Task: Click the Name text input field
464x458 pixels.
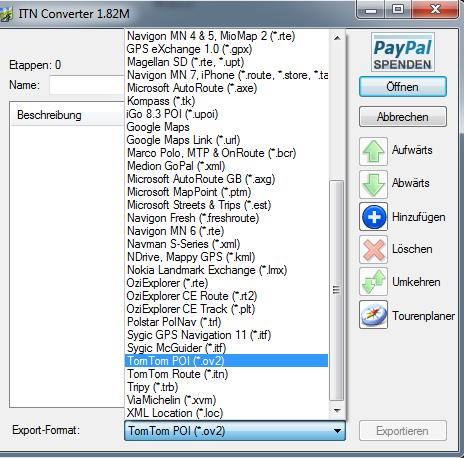Action: tap(87, 85)
